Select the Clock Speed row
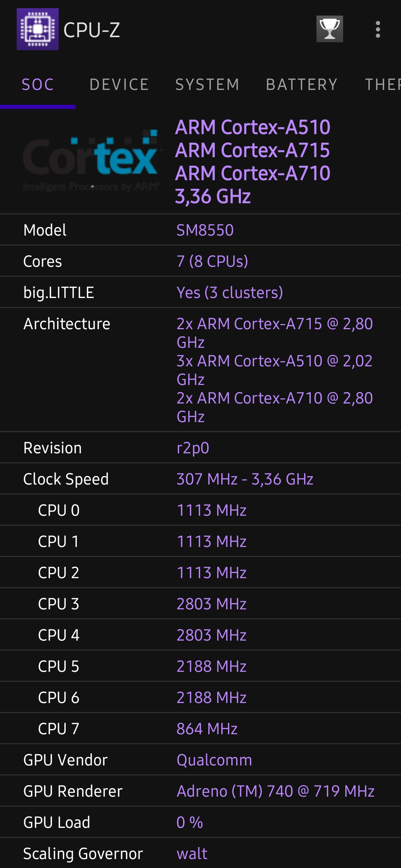401x868 pixels. click(x=200, y=479)
